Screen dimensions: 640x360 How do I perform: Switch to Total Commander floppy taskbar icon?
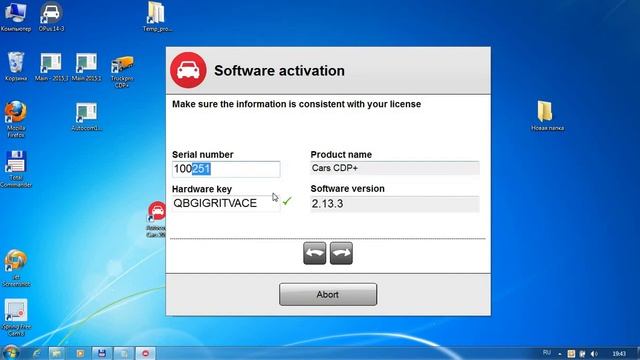click(x=102, y=353)
